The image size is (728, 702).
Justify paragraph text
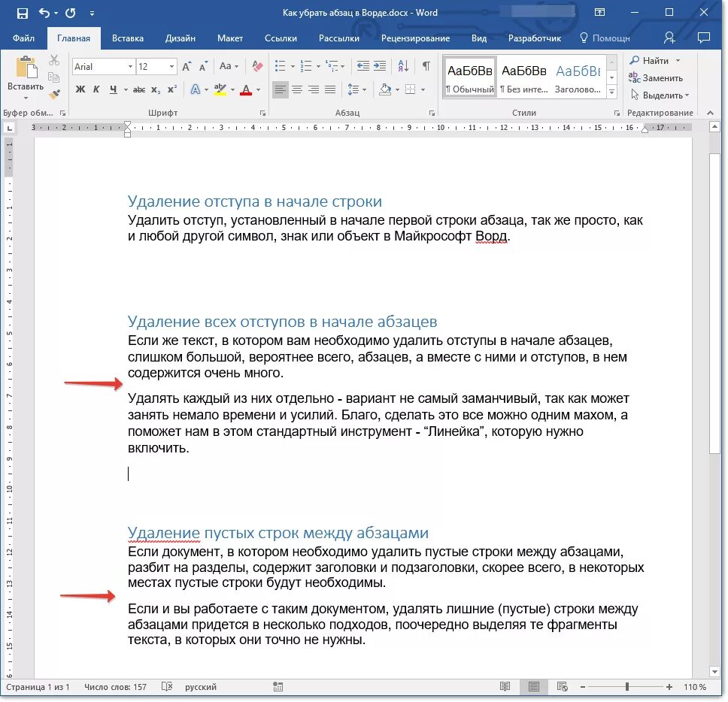pos(330,89)
